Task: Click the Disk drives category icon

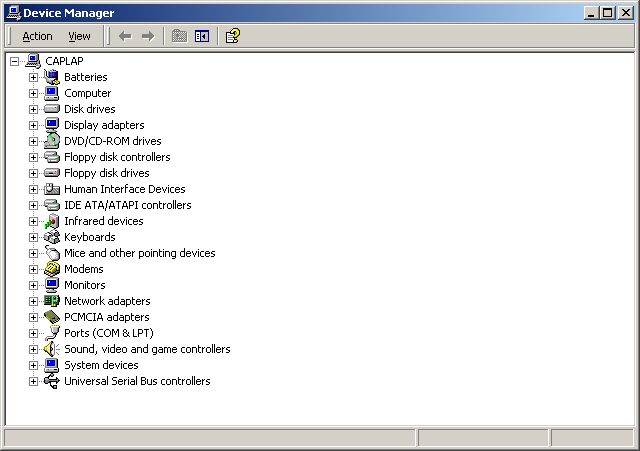Action: 52,109
